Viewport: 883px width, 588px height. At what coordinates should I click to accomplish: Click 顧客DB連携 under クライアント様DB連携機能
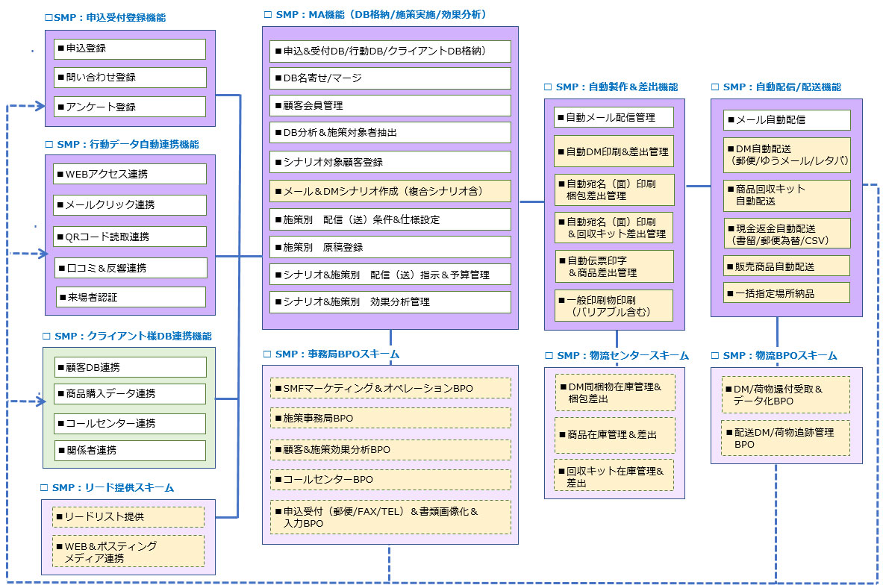coord(129,366)
